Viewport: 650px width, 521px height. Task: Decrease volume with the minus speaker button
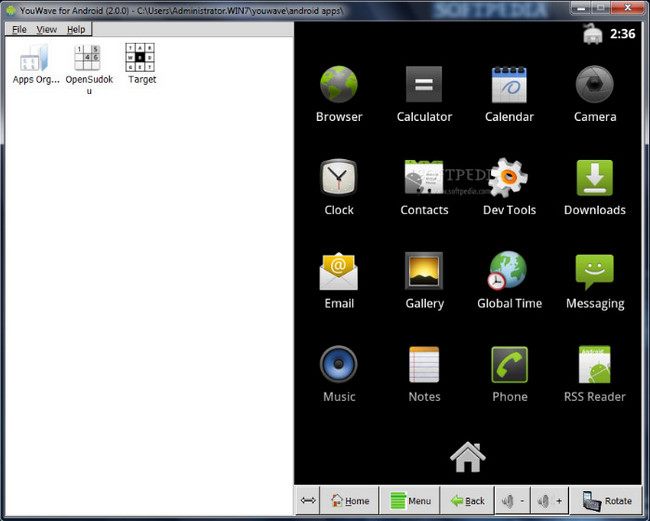(x=512, y=501)
